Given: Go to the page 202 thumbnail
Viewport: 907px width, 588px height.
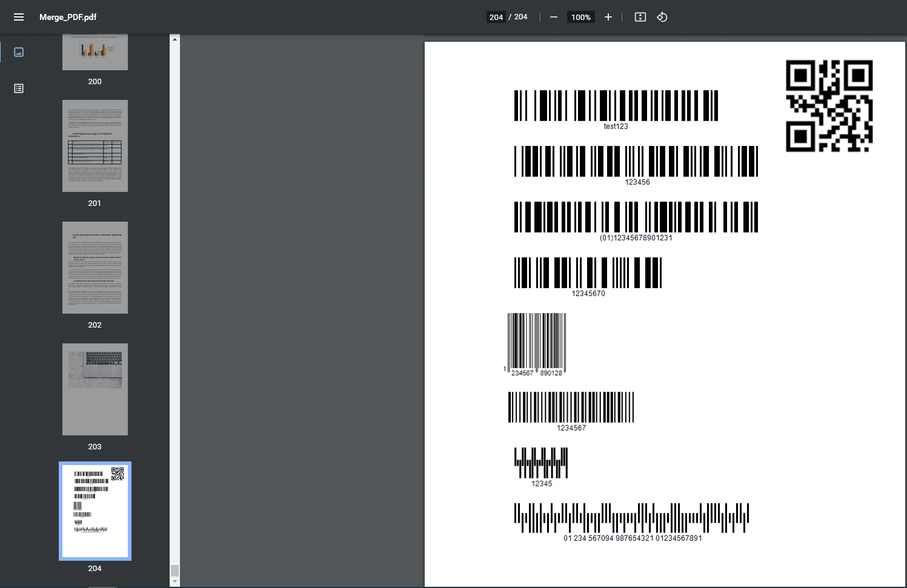Looking at the screenshot, I should click(x=95, y=268).
